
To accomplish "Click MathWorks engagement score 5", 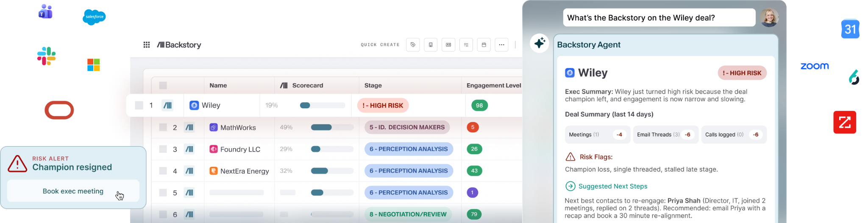I will [473, 127].
